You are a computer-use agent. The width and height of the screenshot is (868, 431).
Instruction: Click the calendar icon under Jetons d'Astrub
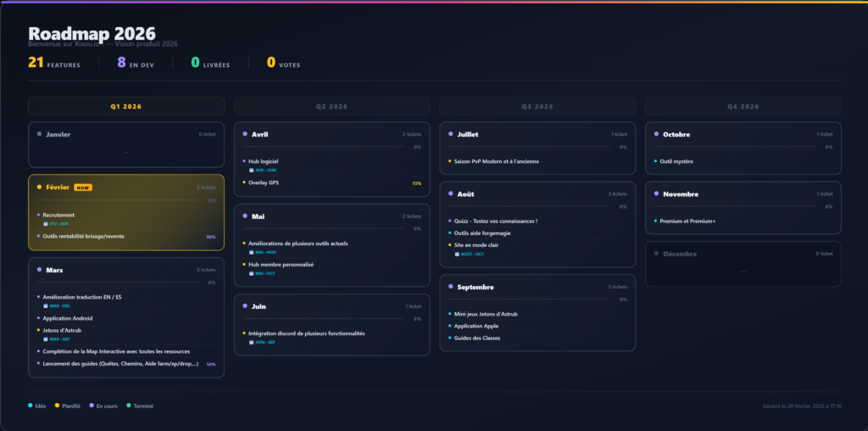tap(46, 339)
